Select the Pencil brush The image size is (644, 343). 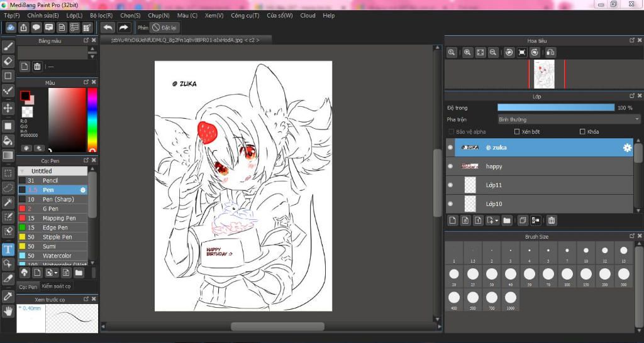click(53, 180)
